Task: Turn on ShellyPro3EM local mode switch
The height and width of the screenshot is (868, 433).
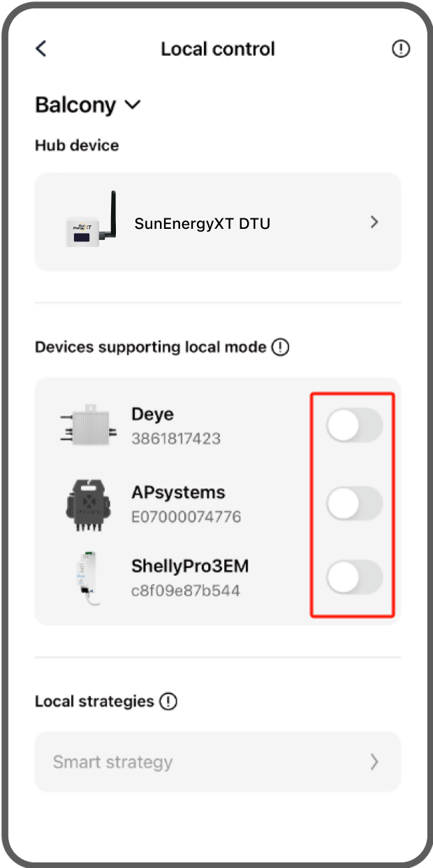Action: [354, 577]
